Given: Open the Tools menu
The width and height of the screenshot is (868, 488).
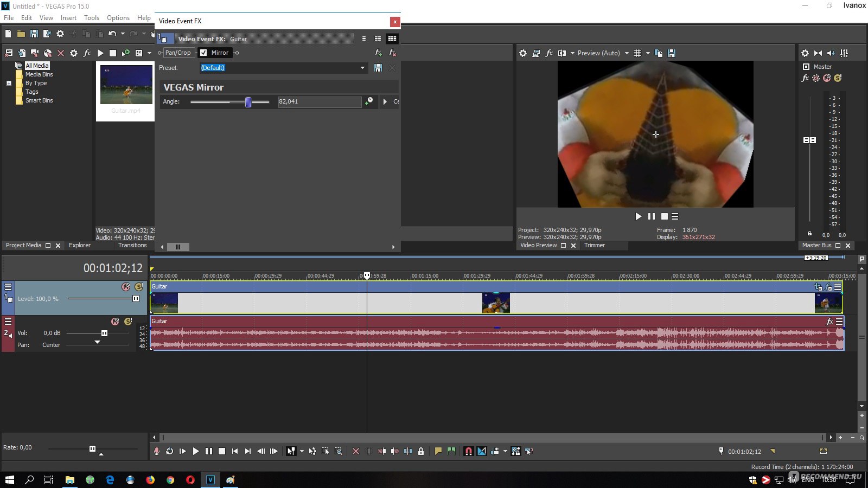Looking at the screenshot, I should 92,18.
